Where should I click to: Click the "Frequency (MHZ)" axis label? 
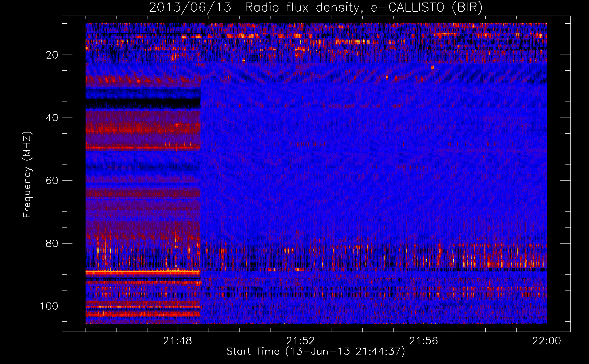pos(27,175)
